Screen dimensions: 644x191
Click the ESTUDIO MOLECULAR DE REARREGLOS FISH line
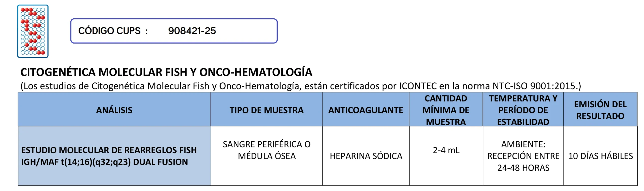click(109, 150)
